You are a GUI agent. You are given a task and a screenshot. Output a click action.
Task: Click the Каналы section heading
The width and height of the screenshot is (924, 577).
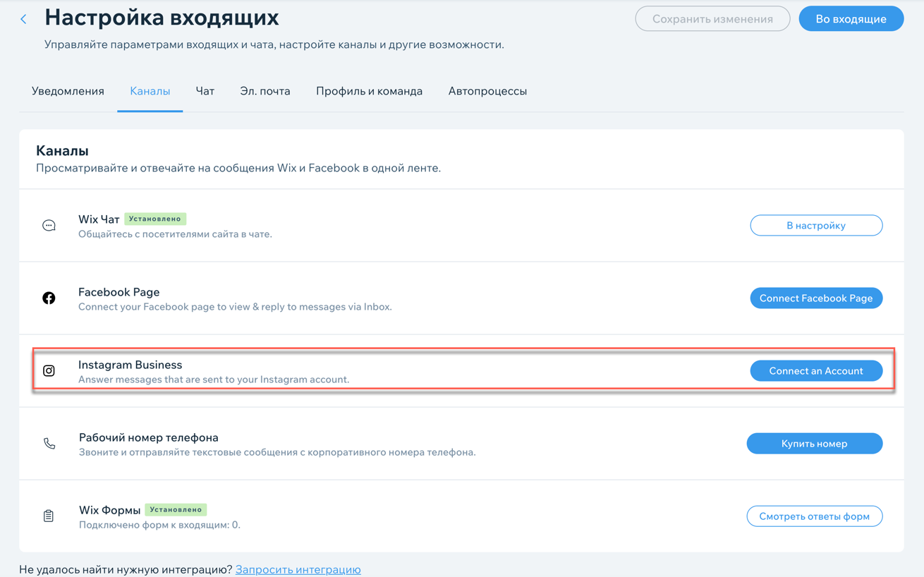62,151
